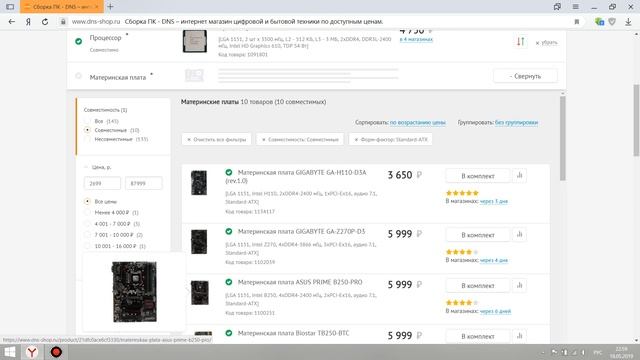Screen dimensions: 640x360
Task: Open Материнская плата GIGABYTE GA-Z270P-D3 link
Action: tap(301, 231)
